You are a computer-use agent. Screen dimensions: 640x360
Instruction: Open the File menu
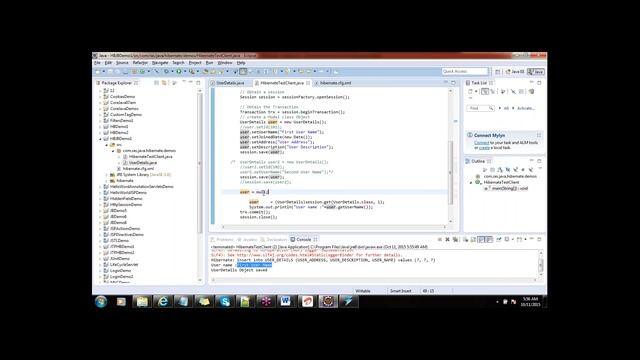click(97, 63)
